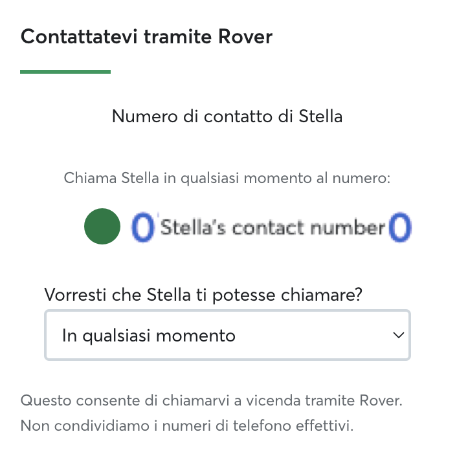Click the dropdown chevron arrow
Screen dimensions: 457x476
(x=398, y=335)
